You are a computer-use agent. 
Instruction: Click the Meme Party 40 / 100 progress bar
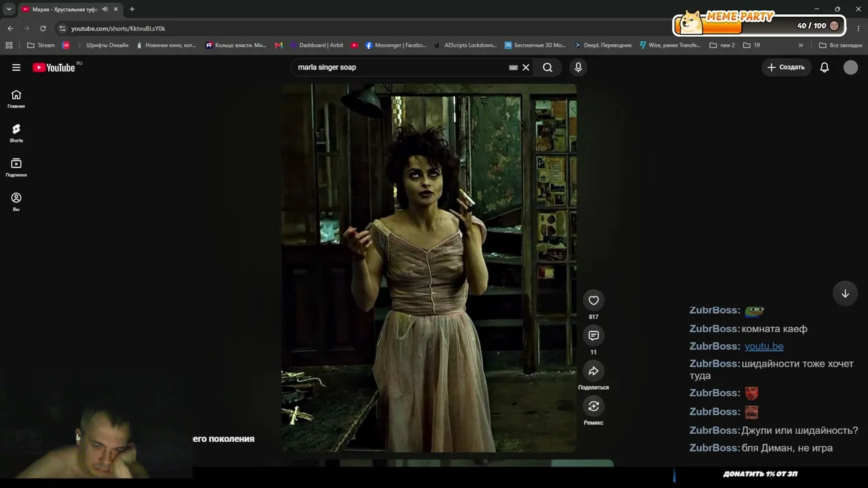(759, 25)
